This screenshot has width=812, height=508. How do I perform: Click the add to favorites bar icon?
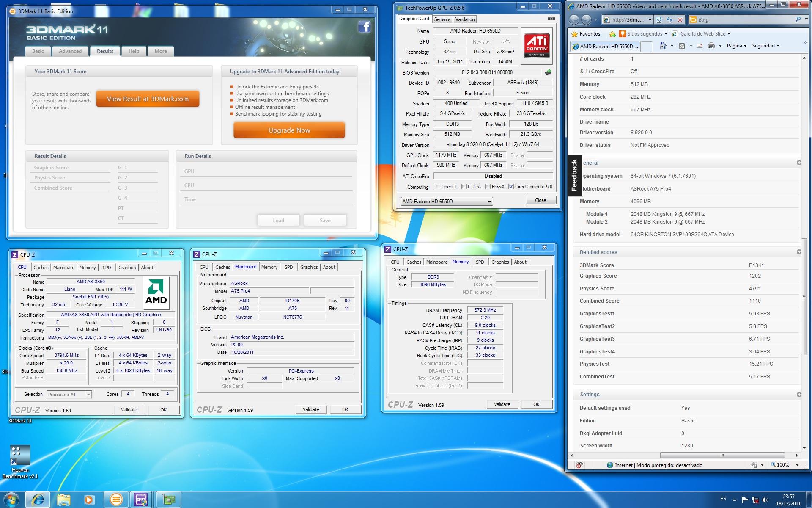(x=612, y=34)
